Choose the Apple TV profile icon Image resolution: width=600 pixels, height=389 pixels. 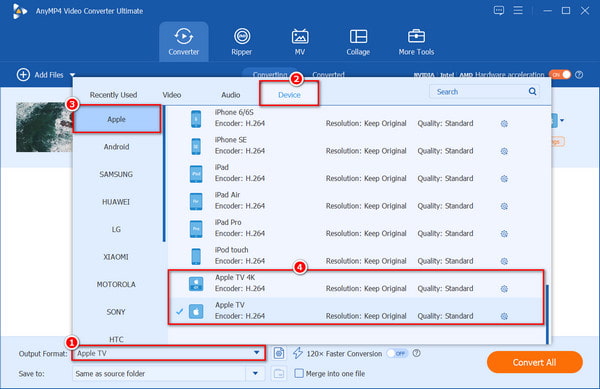[196, 311]
